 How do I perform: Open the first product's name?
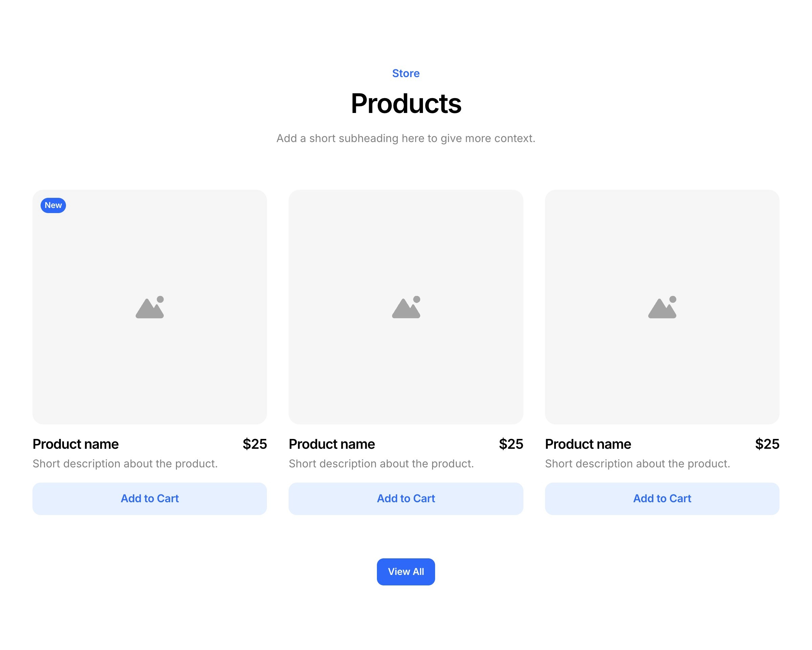76,444
